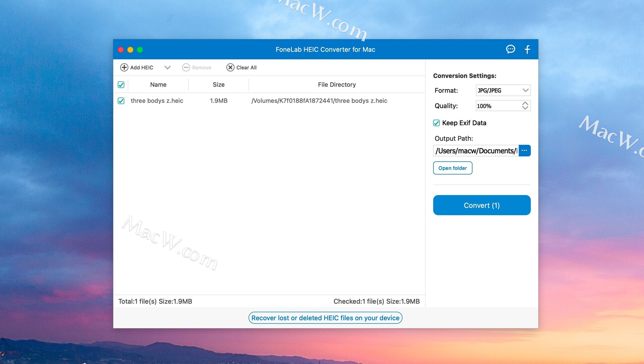Start conversion with Convert (1) button

coord(482,205)
